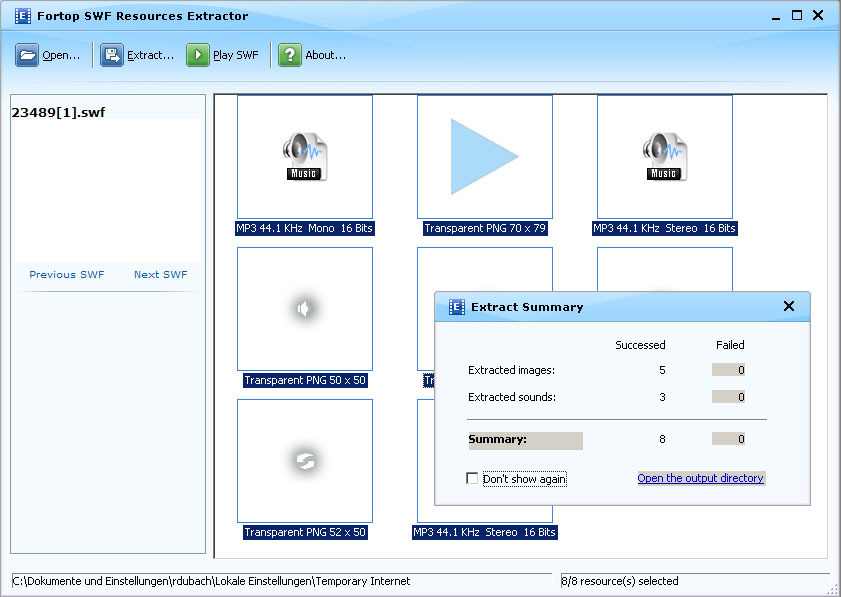Click the Successed column header

640,345
